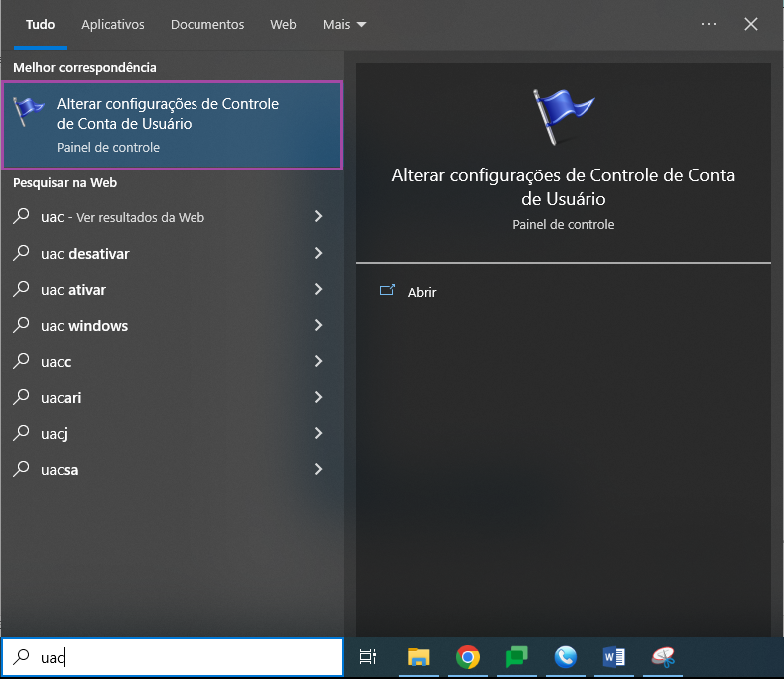The height and width of the screenshot is (679, 784).
Task: Switch to the Web tab
Action: (x=283, y=25)
